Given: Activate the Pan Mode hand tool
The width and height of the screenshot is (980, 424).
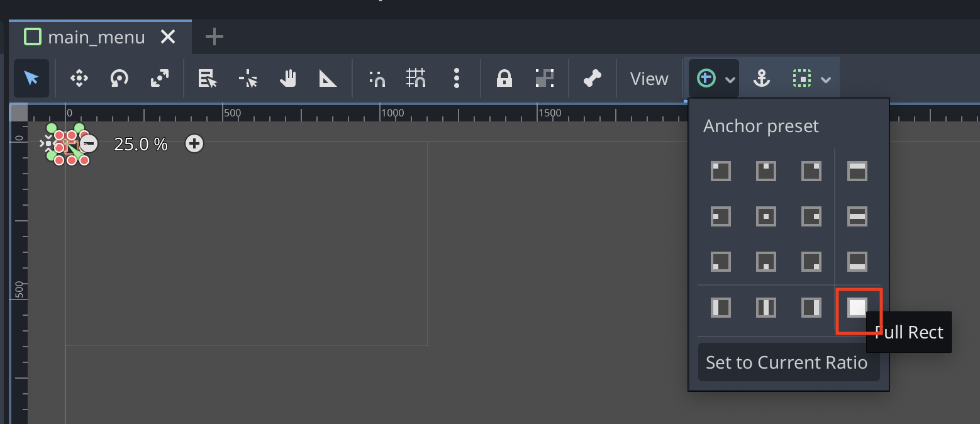Looking at the screenshot, I should pos(287,78).
